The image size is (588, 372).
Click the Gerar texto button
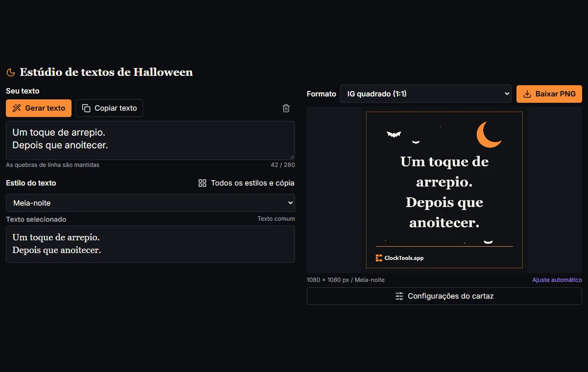(x=39, y=108)
